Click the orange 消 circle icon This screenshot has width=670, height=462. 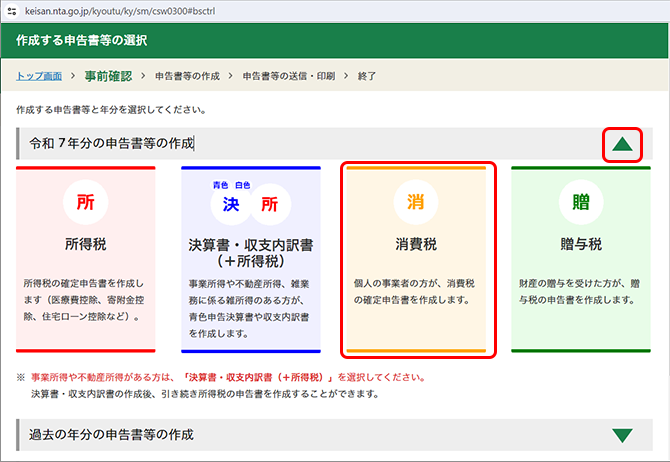coord(416,202)
